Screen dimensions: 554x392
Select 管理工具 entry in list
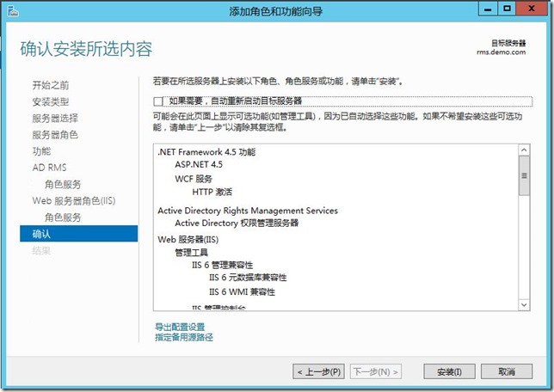click(191, 252)
